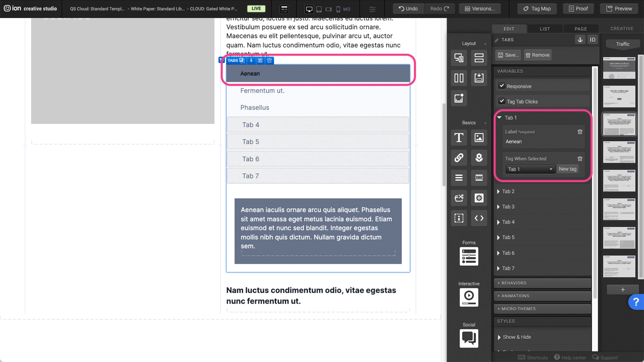The height and width of the screenshot is (362, 644).
Task: Select the Image element icon in Basics
Action: (x=479, y=138)
